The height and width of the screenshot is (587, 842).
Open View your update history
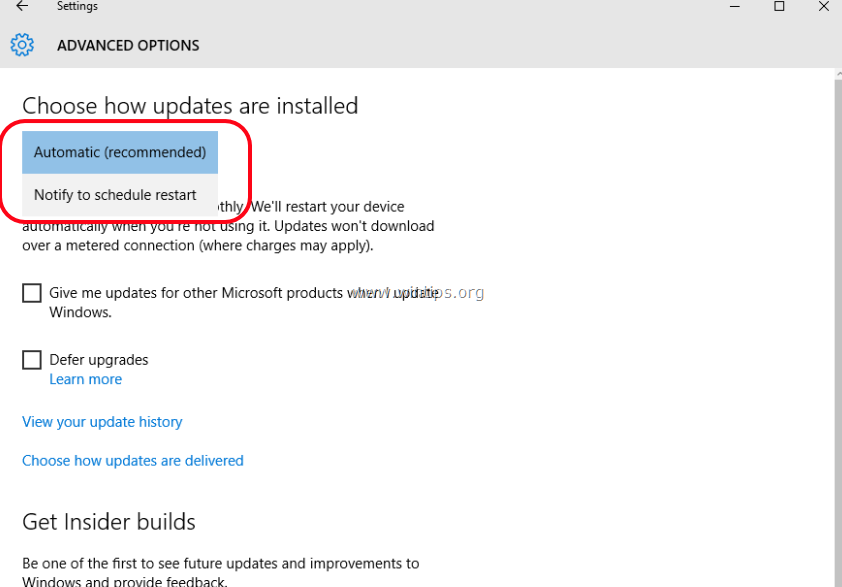coord(102,422)
